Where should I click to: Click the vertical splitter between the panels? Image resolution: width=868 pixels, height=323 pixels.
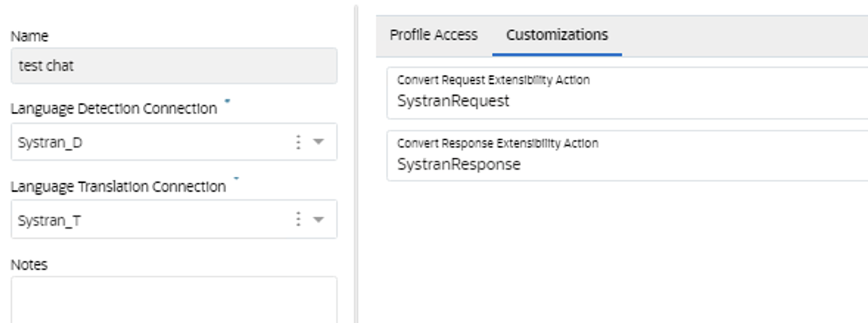coord(356,164)
